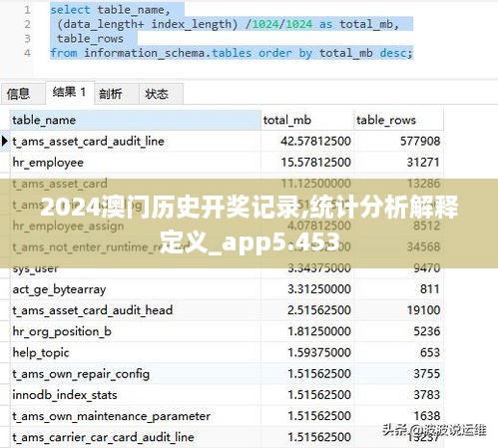This screenshot has height=448, width=498.
Task: Click the value 3.31250000
Action: (319, 289)
